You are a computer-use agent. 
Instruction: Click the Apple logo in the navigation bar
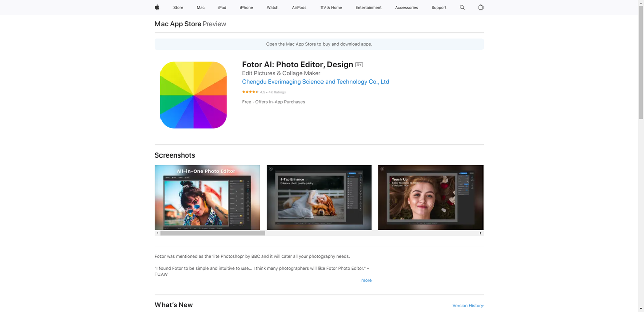pos(157,7)
